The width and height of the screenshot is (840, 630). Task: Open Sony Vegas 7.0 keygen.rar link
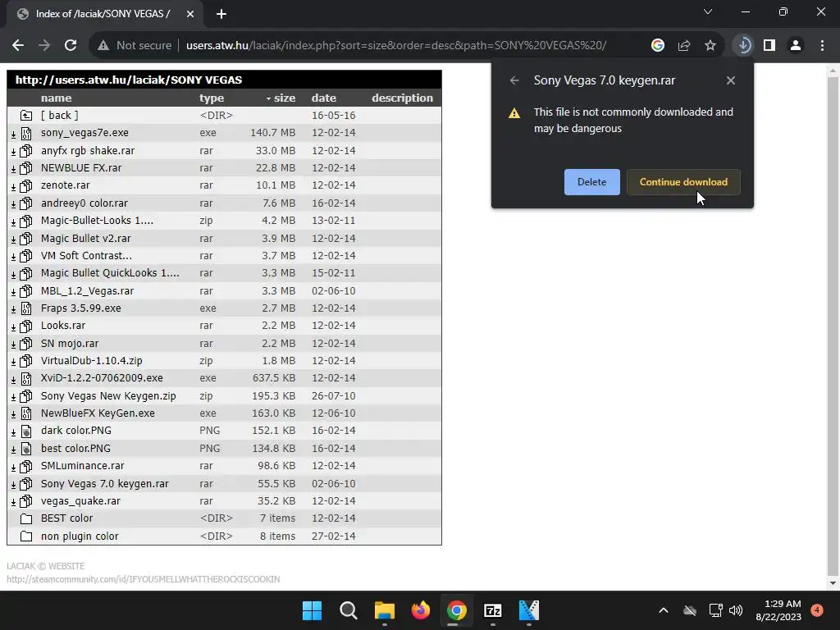pyautogui.click(x=105, y=484)
